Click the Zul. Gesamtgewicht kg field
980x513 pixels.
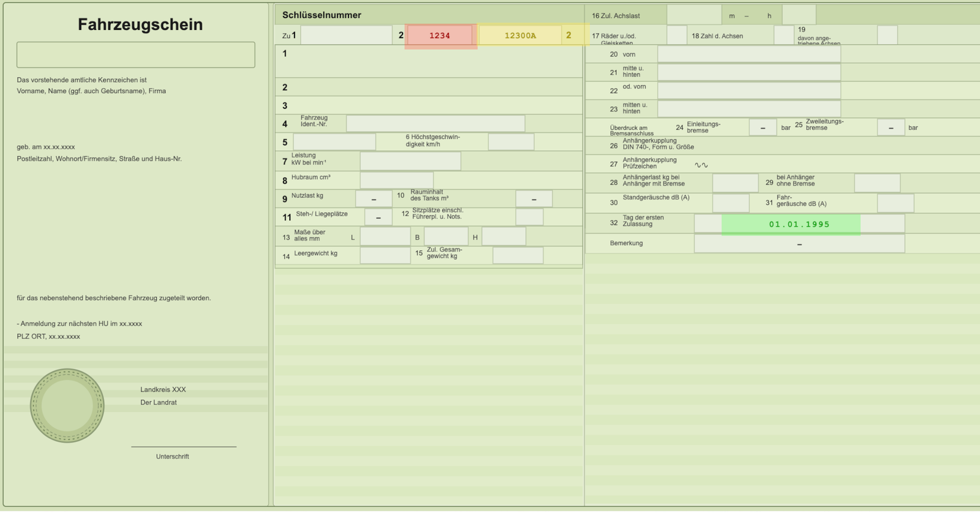[x=518, y=256]
